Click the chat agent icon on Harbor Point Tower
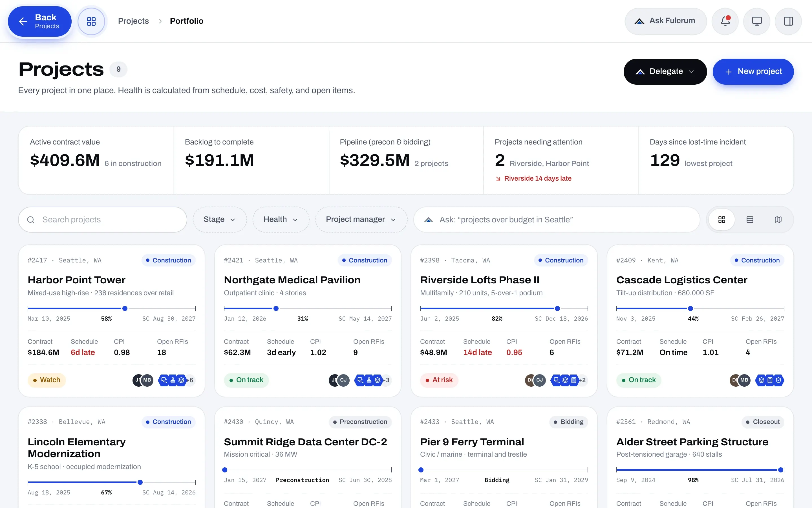The width and height of the screenshot is (812, 508). [x=164, y=380]
